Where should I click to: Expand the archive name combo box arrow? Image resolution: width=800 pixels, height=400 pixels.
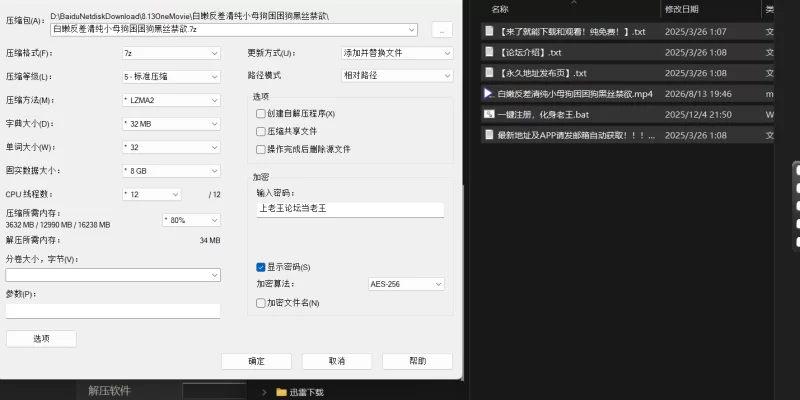click(x=411, y=30)
